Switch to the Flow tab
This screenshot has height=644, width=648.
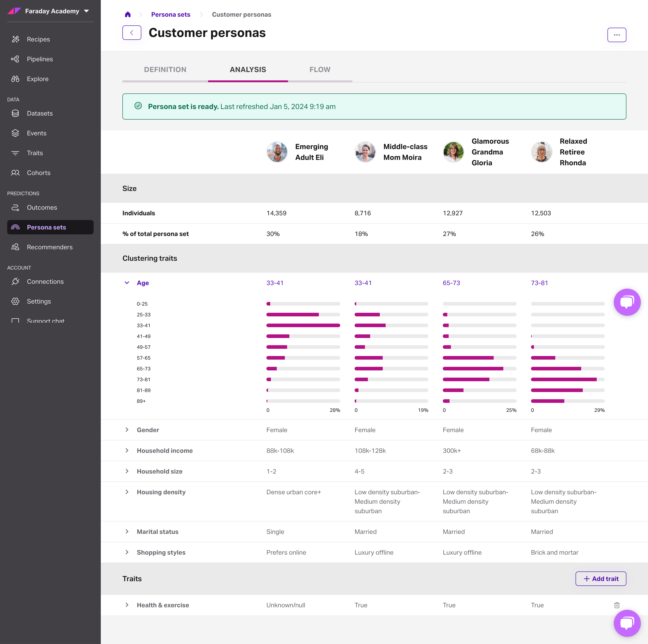tap(320, 70)
